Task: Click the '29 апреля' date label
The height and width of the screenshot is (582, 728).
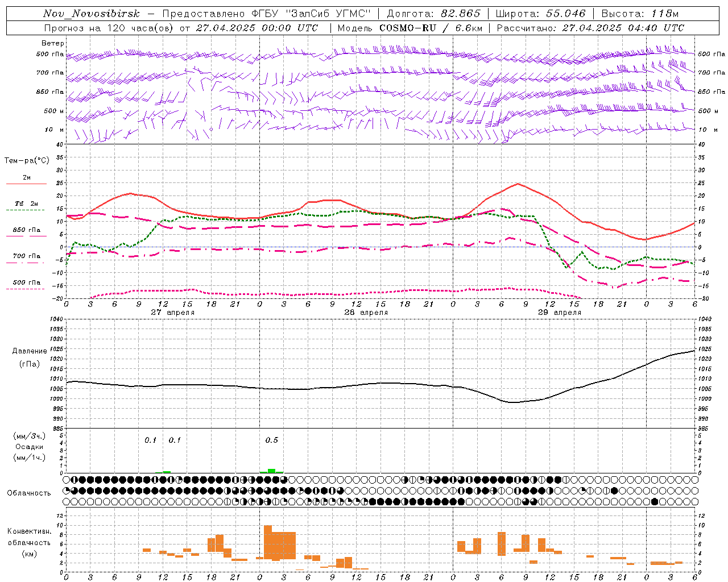Action: click(x=559, y=313)
